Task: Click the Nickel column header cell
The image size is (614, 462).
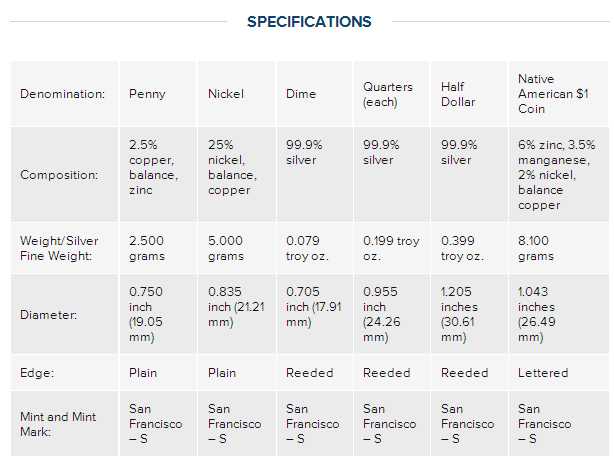Action: (x=226, y=94)
